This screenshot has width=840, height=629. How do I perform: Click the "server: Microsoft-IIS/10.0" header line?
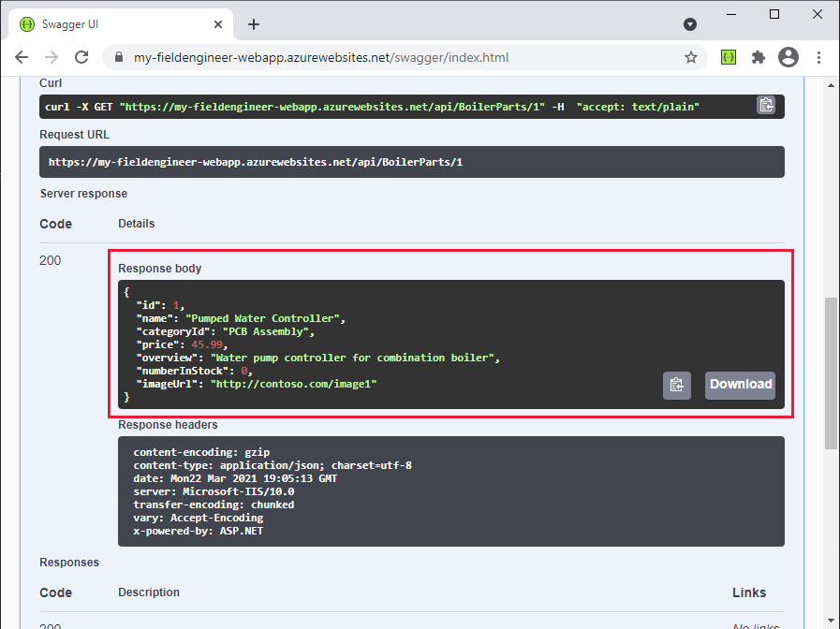214,491
